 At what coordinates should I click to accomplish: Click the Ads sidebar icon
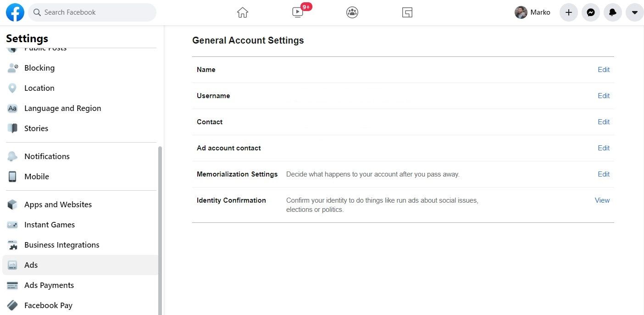pos(12,265)
